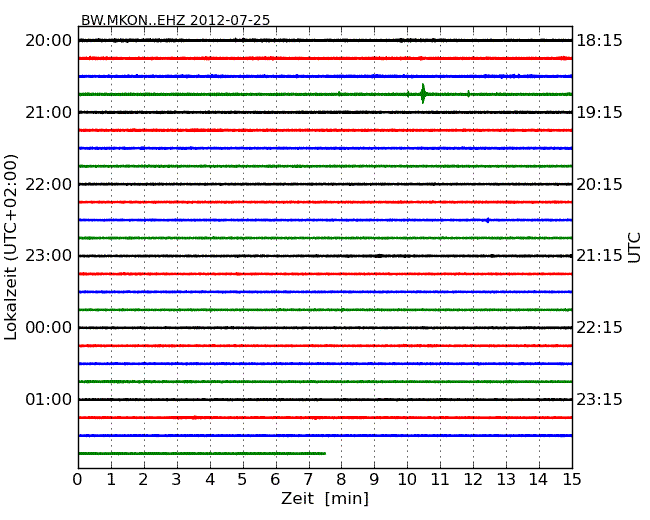Click the Lokalzeit (UTC+02:00) axis label
The image size is (650, 520).
click(x=11, y=247)
